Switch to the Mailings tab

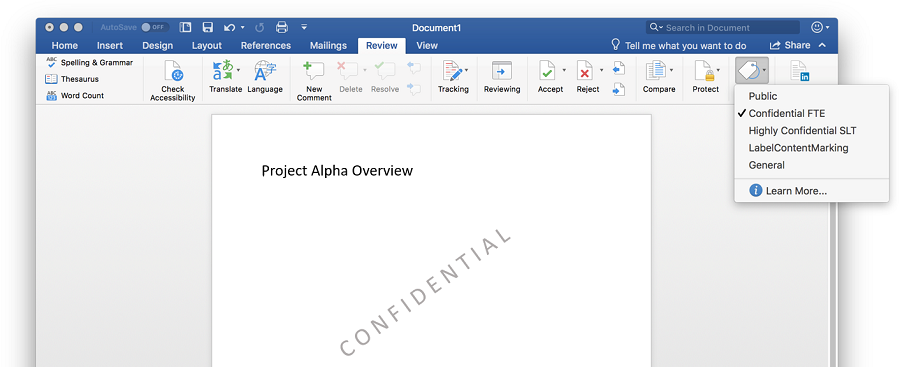328,45
